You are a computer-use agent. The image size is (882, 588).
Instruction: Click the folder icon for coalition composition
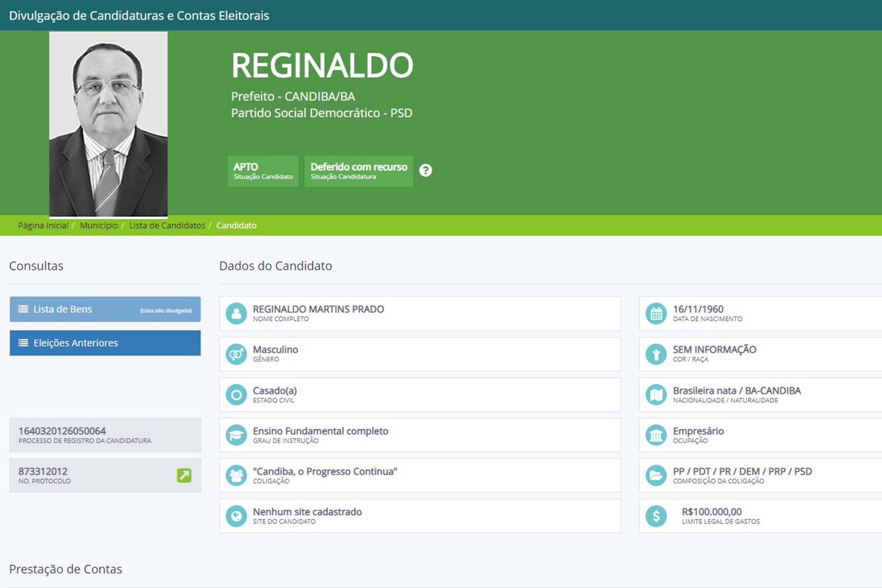coord(656,476)
